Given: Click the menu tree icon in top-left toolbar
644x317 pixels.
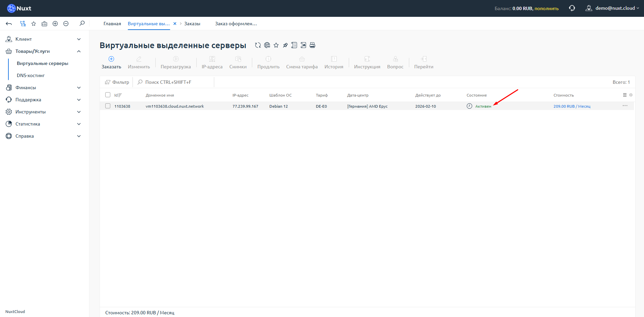Looking at the screenshot, I should coord(23,24).
